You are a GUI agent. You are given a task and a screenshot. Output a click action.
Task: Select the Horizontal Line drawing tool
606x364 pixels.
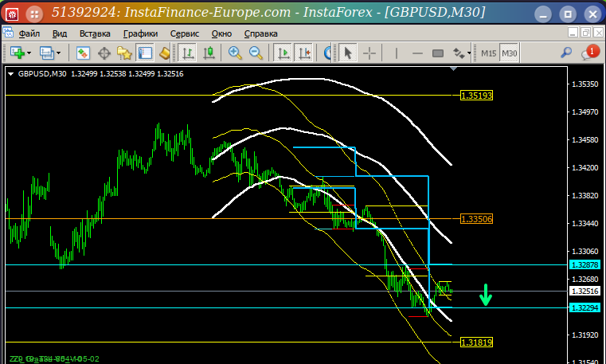417,53
